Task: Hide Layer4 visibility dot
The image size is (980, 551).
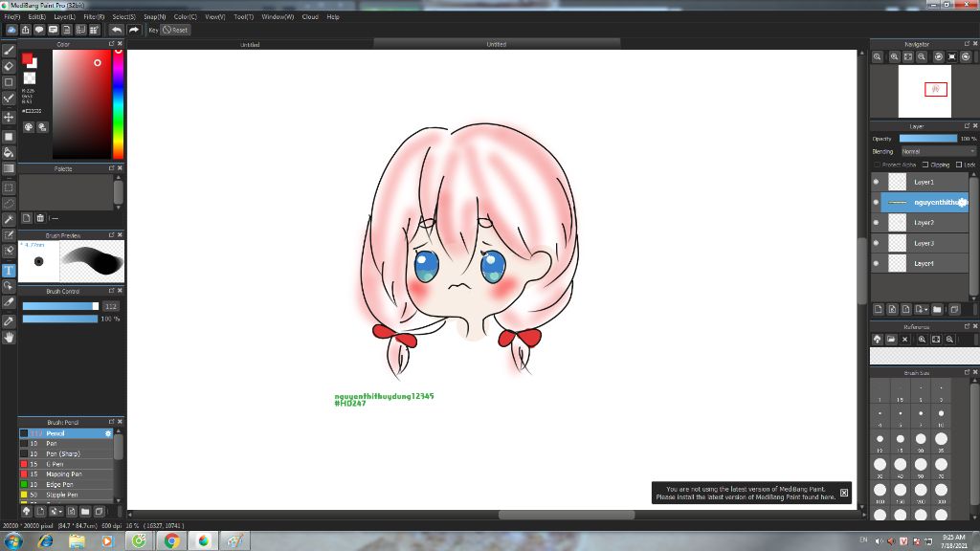Action: click(876, 264)
